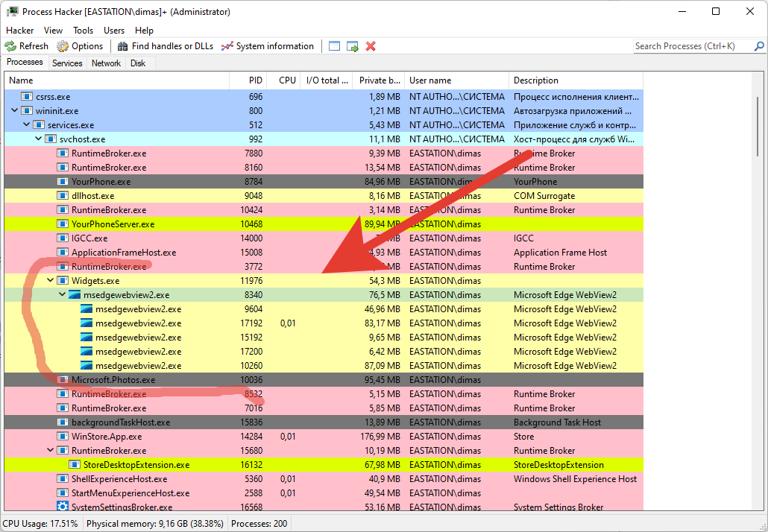Select the backgroundTaskHost.exe row
This screenshot has width=768, height=532.
coord(324,422)
